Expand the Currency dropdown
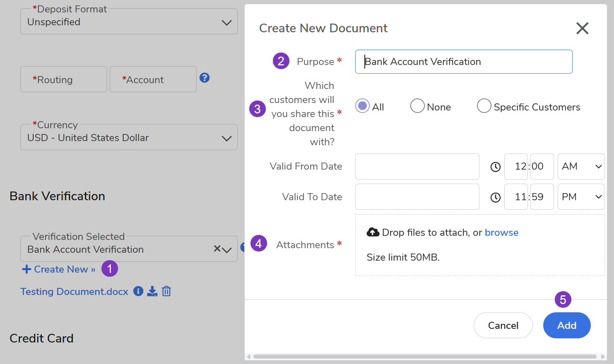The height and width of the screenshot is (364, 614). coord(226,138)
